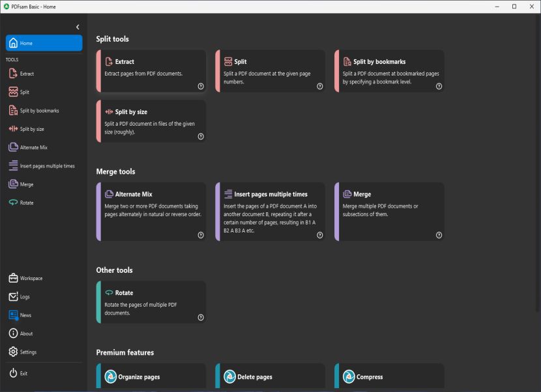This screenshot has height=392, width=541.
Task: Click the Compress premium feature
Action: [389, 376]
